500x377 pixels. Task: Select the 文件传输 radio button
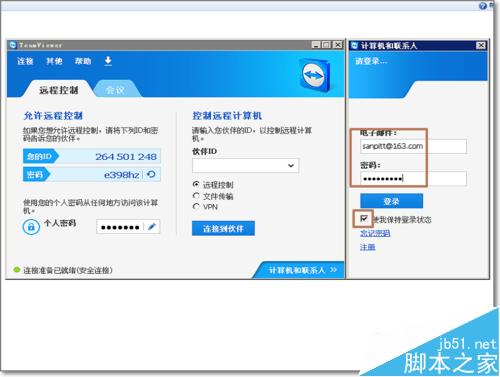(196, 196)
